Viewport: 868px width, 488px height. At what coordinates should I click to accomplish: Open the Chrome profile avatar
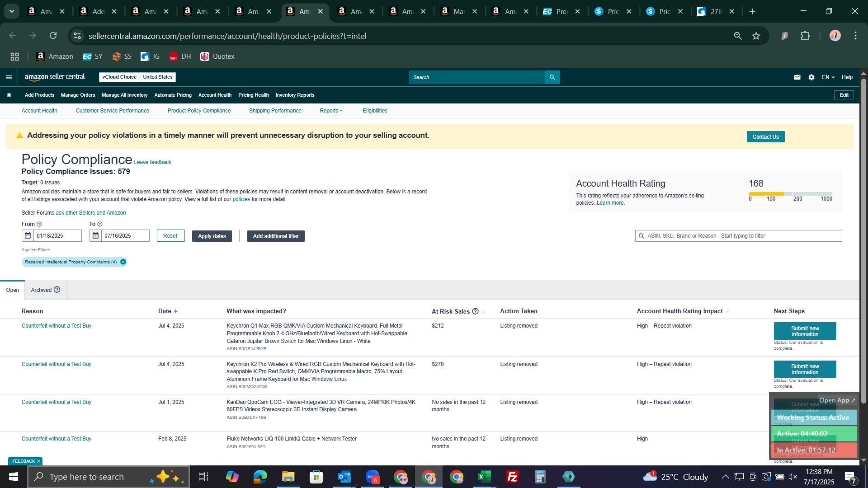[x=835, y=36]
